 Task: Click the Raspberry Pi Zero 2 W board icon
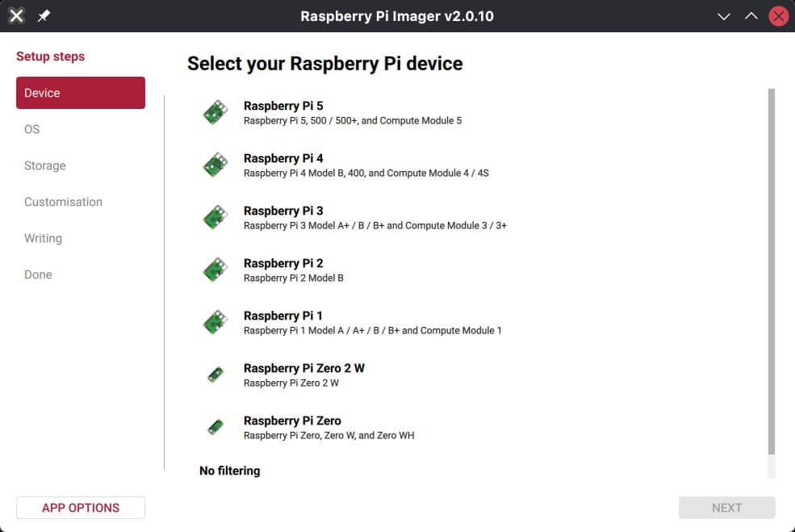point(215,375)
